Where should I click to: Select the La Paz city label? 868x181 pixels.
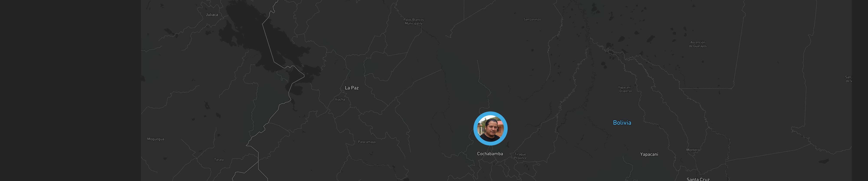point(352,88)
